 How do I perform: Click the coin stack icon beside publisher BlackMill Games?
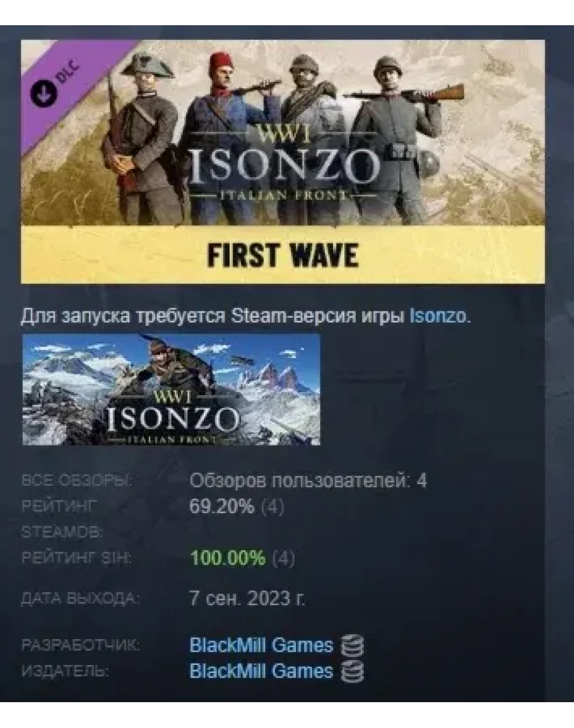coord(353,672)
